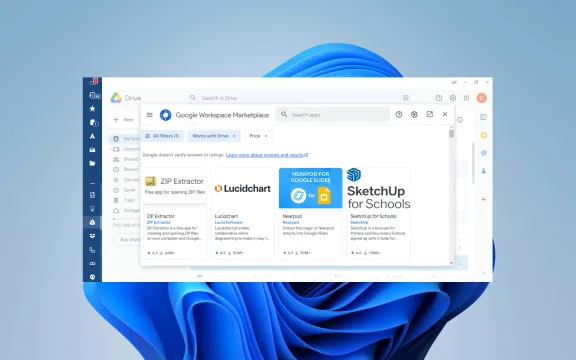Click the star icon in blue sidebar
576x360 pixels.
click(x=93, y=109)
